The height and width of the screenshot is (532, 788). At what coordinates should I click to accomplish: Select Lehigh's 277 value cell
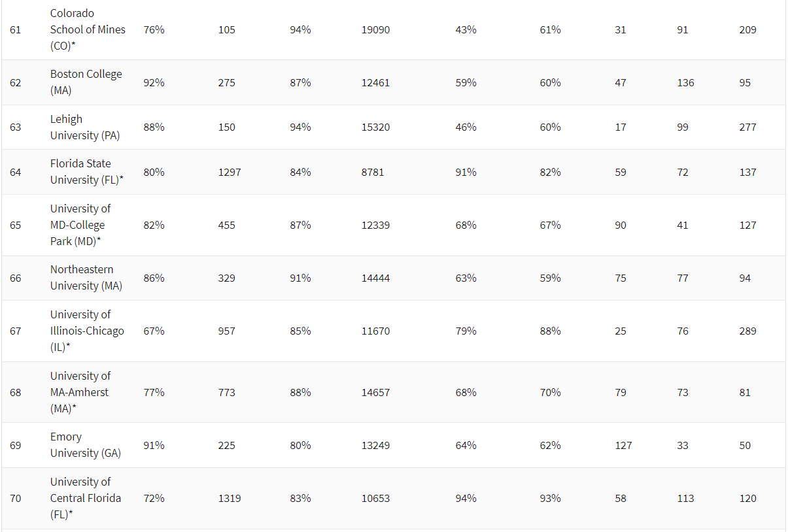(747, 127)
